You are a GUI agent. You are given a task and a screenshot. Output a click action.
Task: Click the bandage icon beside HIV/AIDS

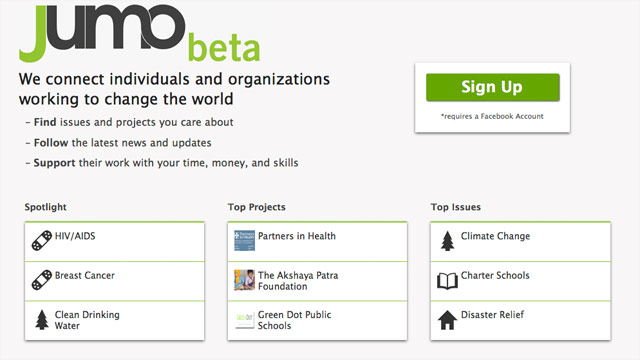pos(42,240)
